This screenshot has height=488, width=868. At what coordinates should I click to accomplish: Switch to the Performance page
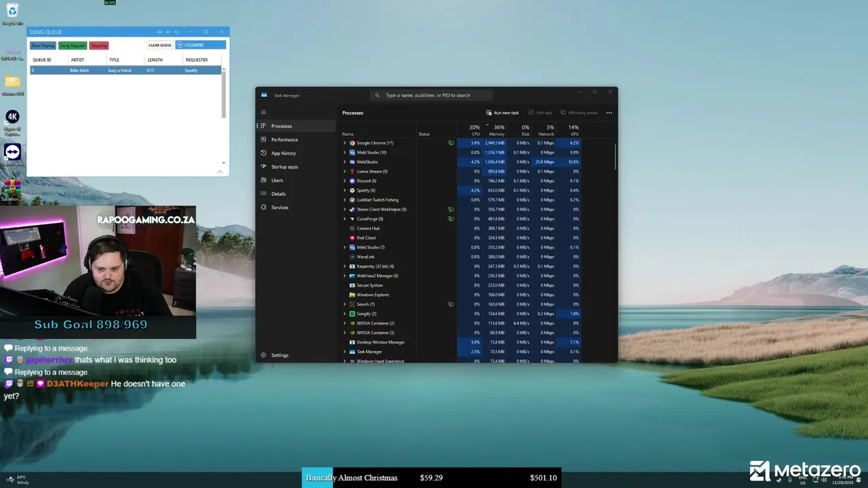[296, 140]
